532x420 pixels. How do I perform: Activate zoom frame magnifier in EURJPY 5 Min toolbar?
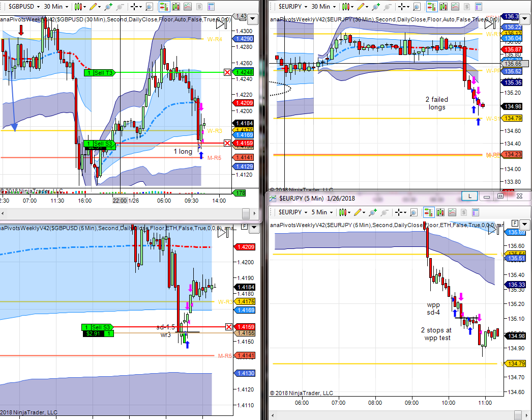coord(413,213)
